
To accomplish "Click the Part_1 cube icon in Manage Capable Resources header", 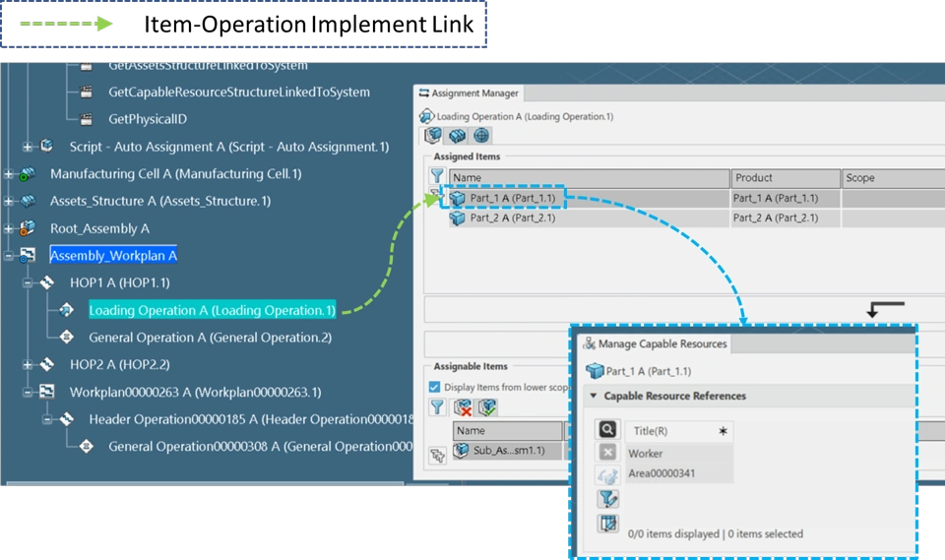I will pos(595,371).
